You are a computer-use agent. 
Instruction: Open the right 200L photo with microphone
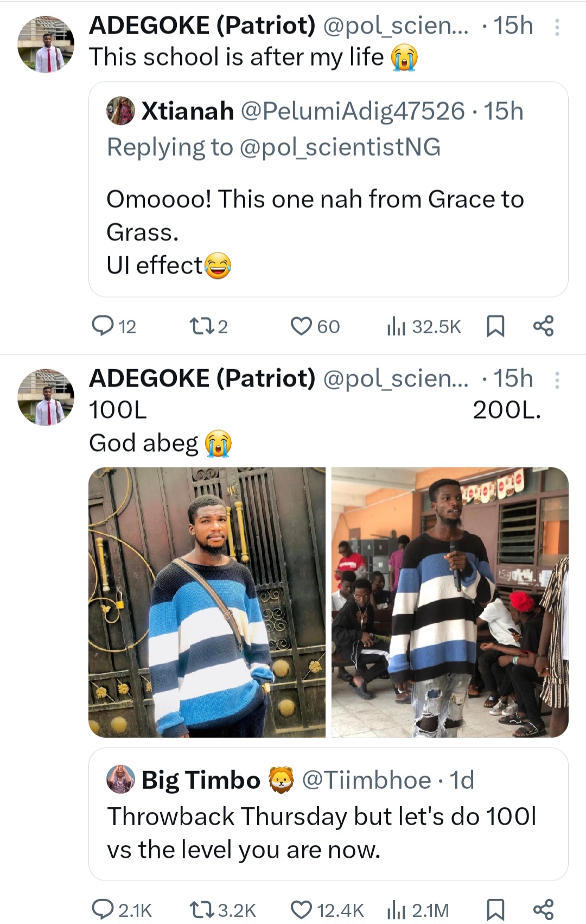450,602
